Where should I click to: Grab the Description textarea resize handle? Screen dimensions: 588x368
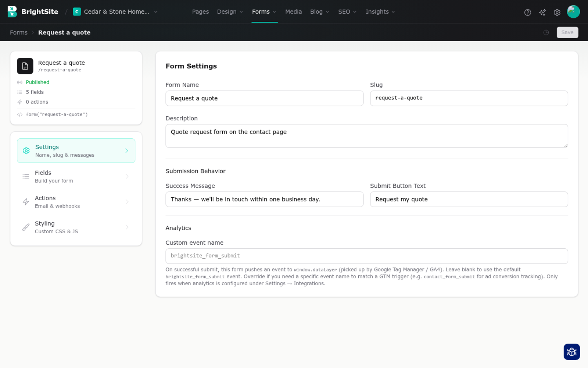(566, 145)
